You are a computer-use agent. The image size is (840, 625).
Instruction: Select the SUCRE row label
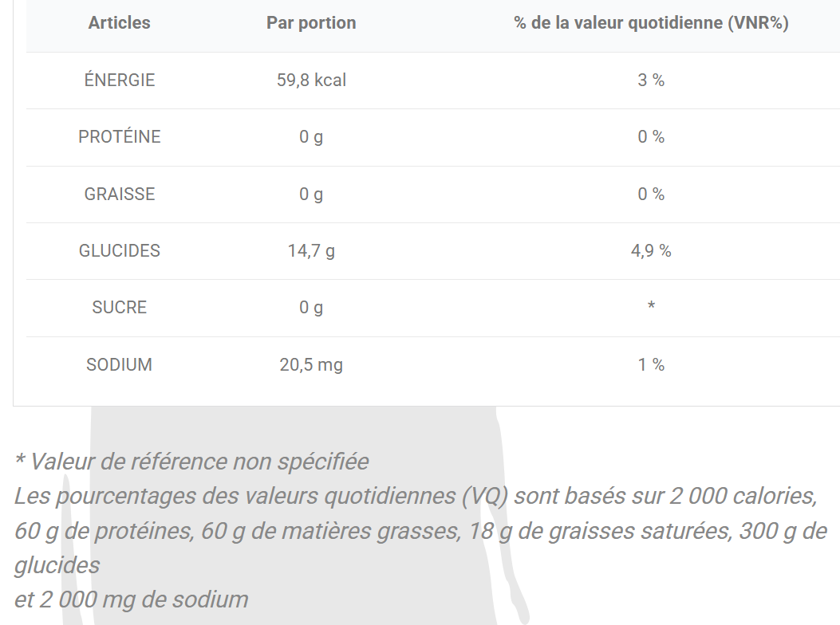[120, 307]
